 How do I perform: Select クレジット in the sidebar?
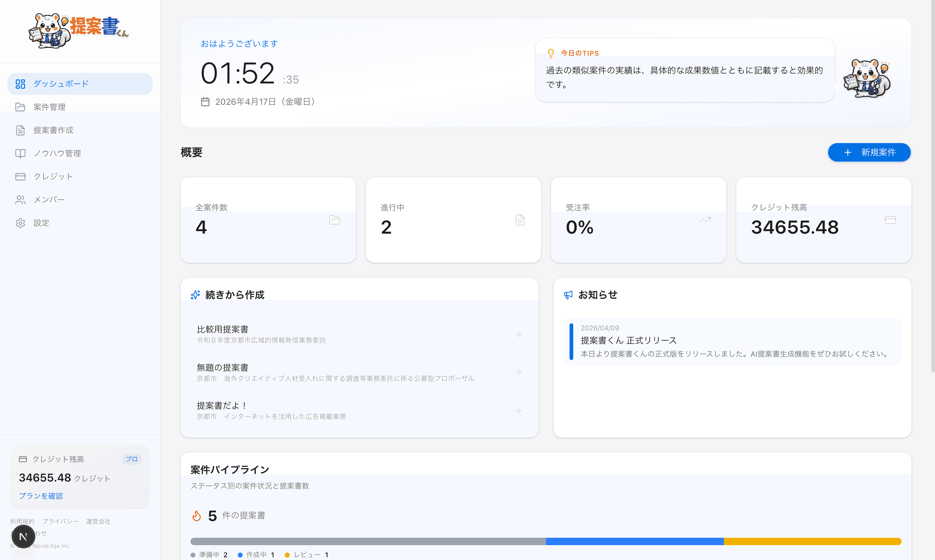pyautogui.click(x=53, y=176)
